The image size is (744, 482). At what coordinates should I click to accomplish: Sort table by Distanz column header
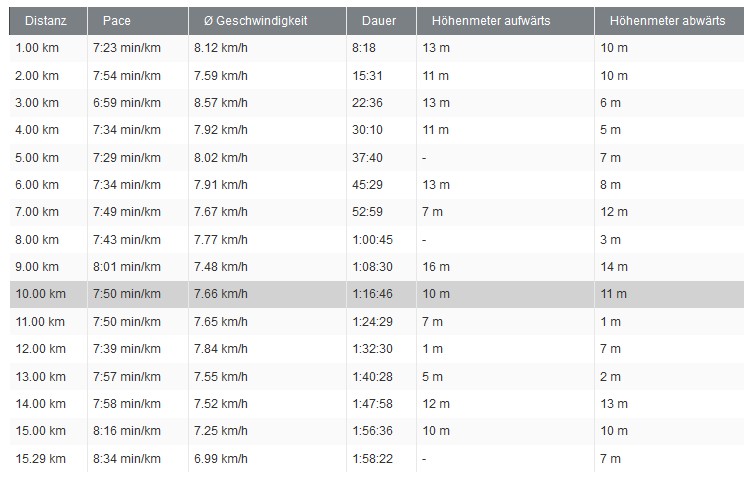45,21
